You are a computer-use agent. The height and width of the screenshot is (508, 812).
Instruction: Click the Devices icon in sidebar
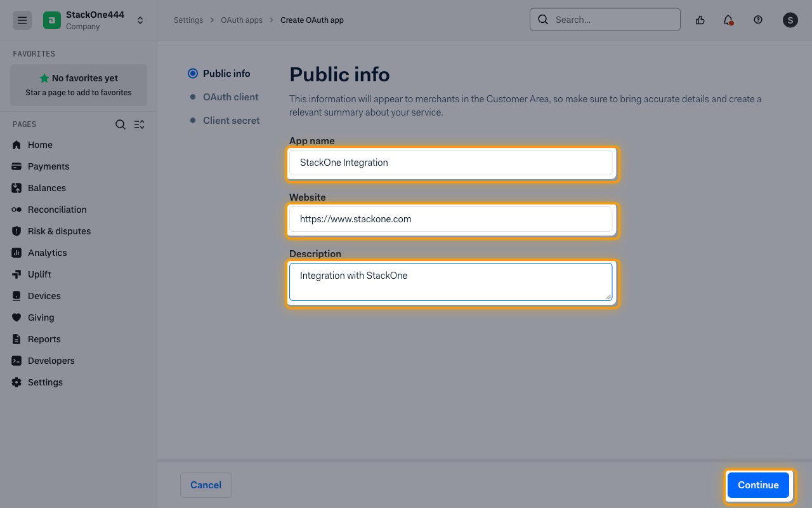pos(16,296)
